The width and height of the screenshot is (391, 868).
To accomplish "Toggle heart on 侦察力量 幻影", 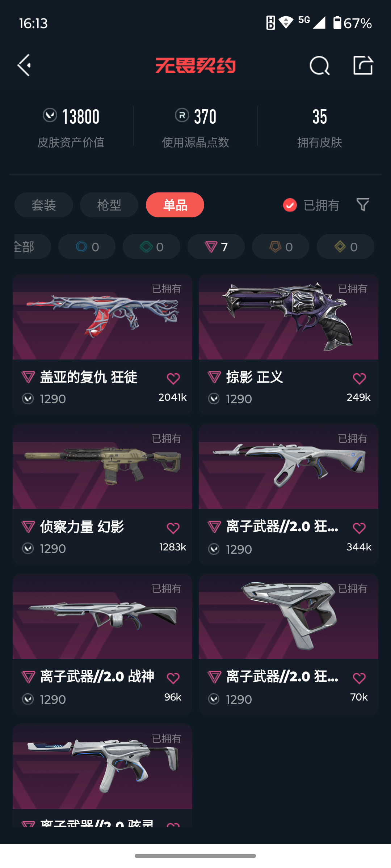I will pos(173,528).
